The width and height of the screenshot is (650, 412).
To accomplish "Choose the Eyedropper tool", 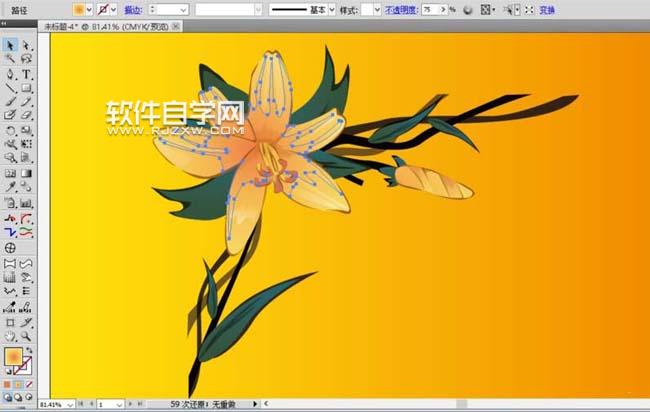I will (10, 187).
